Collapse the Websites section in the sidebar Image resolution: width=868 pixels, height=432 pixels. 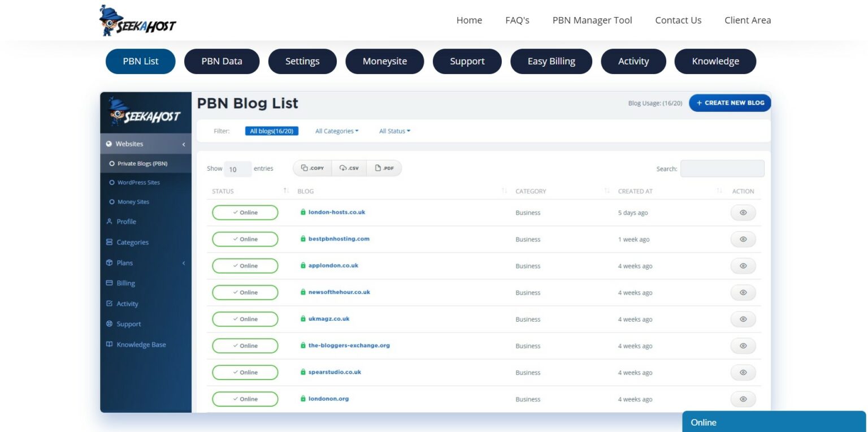point(183,144)
